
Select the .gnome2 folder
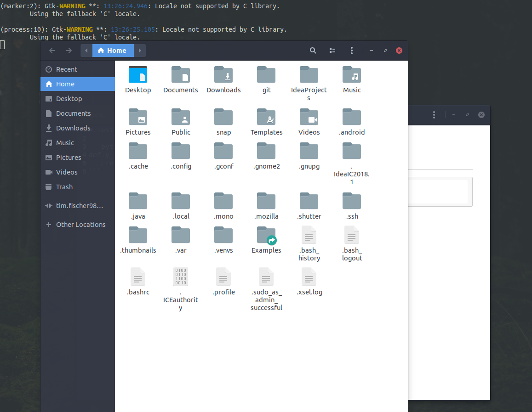tap(266, 151)
